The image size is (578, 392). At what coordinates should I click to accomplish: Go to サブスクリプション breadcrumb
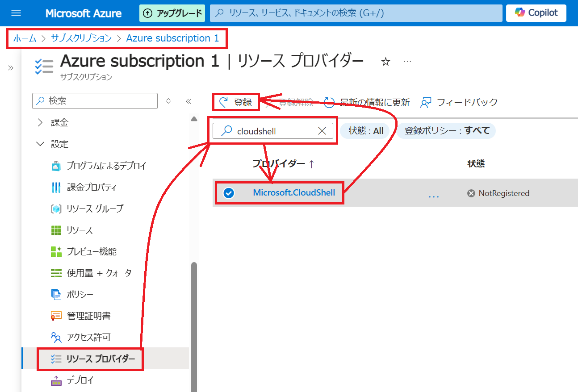tap(81, 38)
